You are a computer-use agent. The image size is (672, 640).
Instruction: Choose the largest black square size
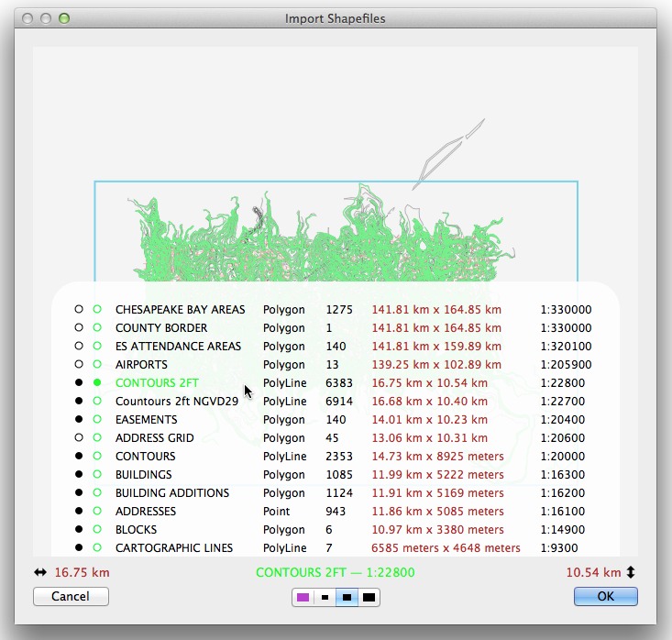[x=369, y=597]
